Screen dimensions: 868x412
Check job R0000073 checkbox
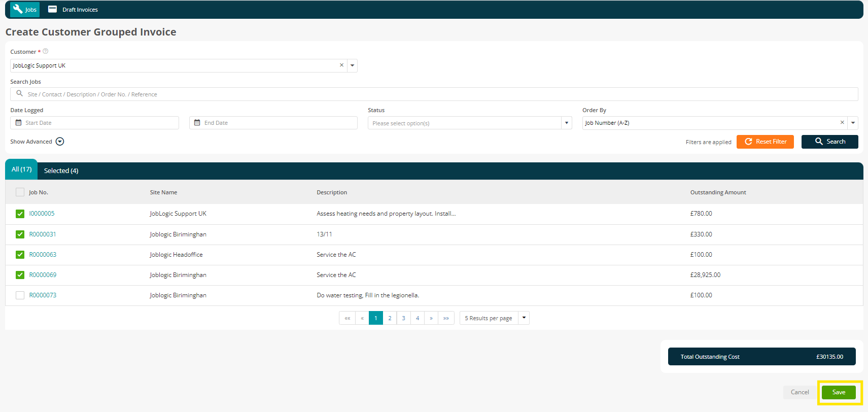click(20, 295)
